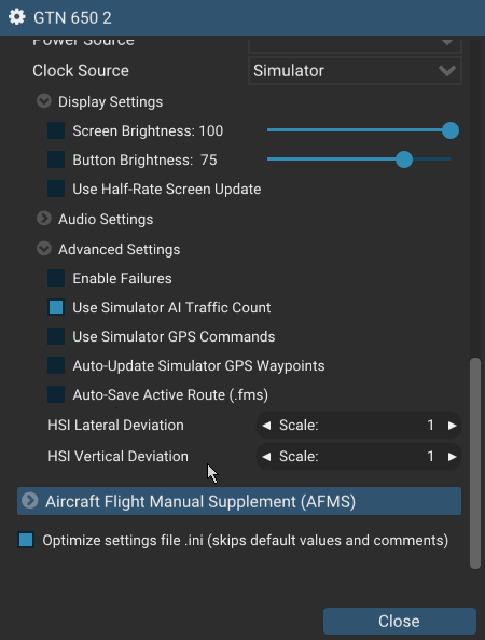Uncheck Use Simulator AI Traffic Count
This screenshot has width=485, height=640.
[x=56, y=307]
